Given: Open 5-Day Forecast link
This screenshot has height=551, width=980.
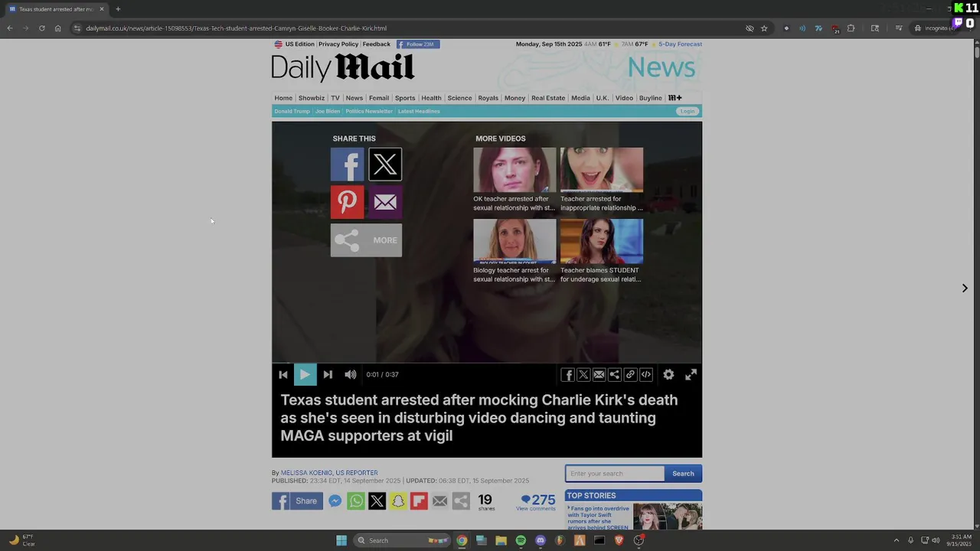Looking at the screenshot, I should point(680,44).
